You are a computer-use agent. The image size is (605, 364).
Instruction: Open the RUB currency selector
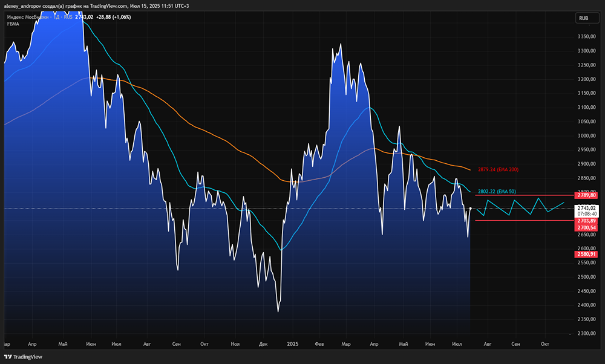click(587, 18)
